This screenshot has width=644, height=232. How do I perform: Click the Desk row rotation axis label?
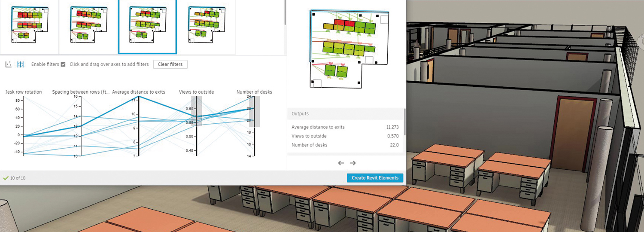pyautogui.click(x=24, y=92)
